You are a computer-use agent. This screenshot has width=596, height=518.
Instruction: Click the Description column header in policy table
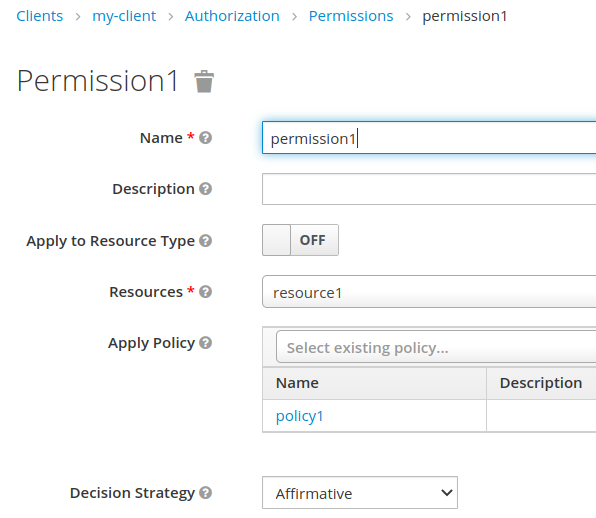tap(541, 383)
